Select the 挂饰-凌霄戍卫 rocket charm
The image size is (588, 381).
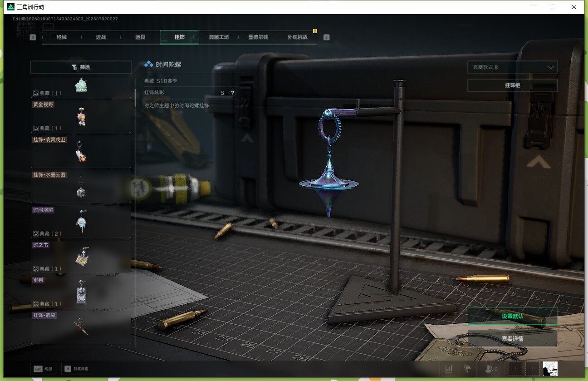(x=81, y=152)
